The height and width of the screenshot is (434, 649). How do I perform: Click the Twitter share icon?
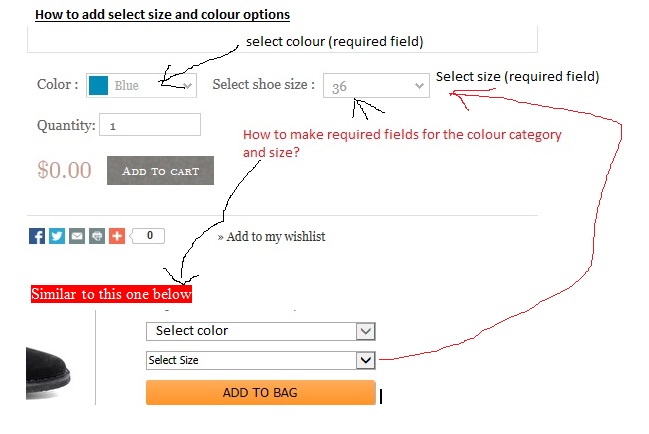click(57, 236)
